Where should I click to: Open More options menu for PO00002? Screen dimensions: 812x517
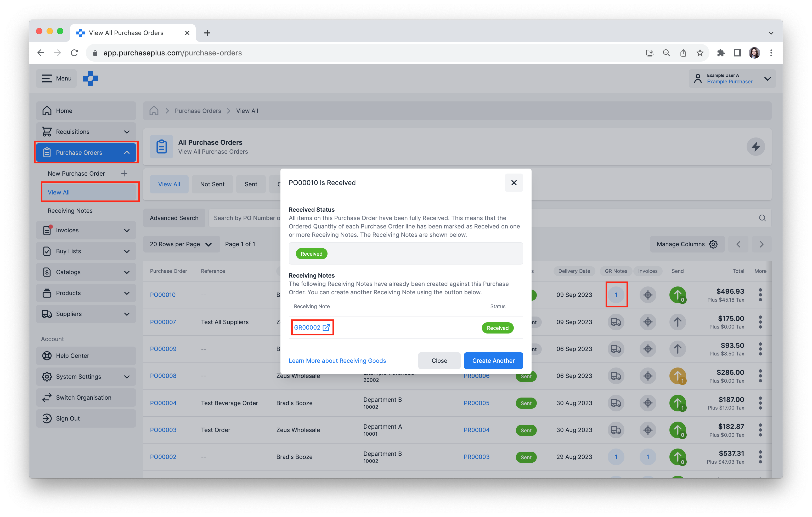tap(760, 457)
